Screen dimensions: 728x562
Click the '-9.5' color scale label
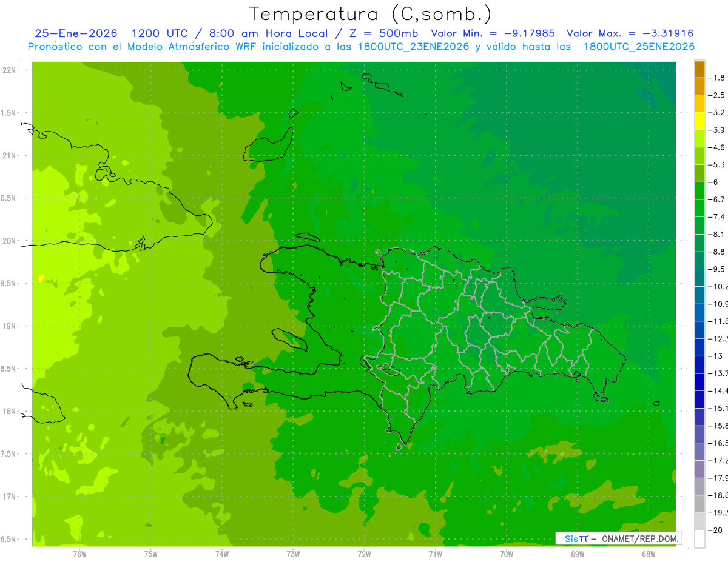pos(716,269)
